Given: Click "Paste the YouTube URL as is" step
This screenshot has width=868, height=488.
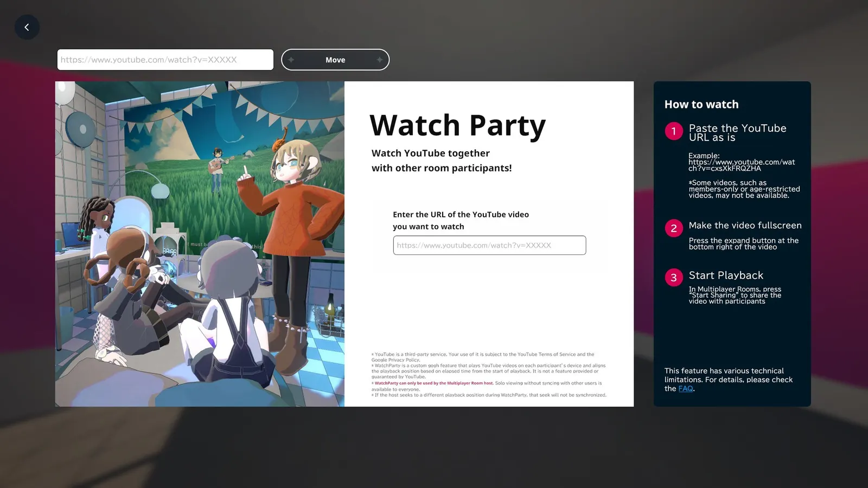Looking at the screenshot, I should (x=737, y=133).
